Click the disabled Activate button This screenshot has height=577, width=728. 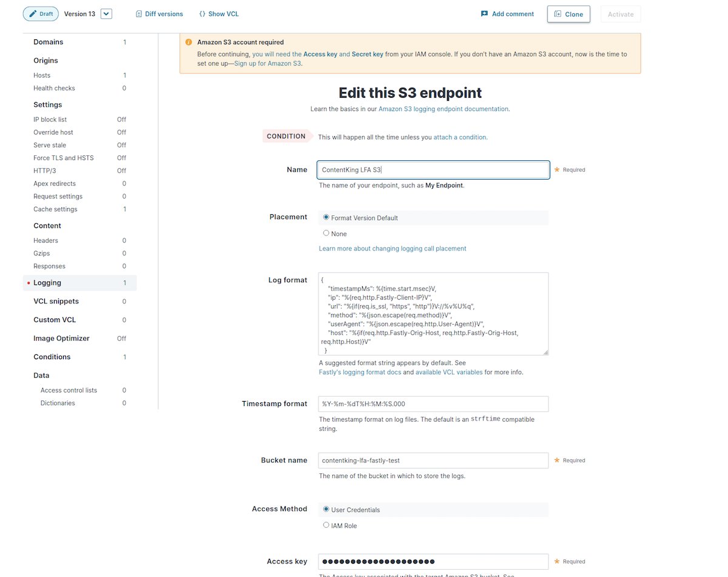pos(621,14)
